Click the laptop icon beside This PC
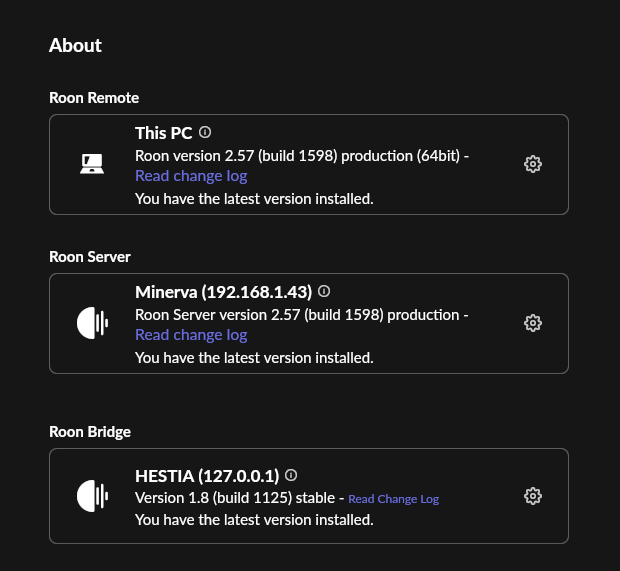This screenshot has width=620, height=571. click(93, 164)
